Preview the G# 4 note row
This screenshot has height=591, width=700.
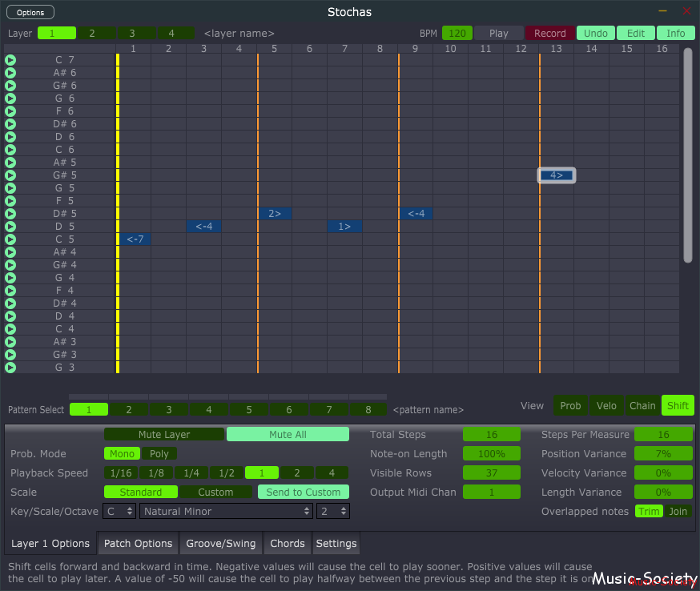click(x=10, y=265)
